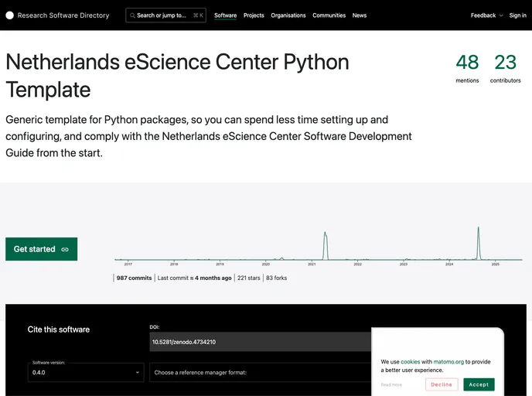Click the 83 forks text
Screen dimensions: 532x396
click(x=277, y=278)
